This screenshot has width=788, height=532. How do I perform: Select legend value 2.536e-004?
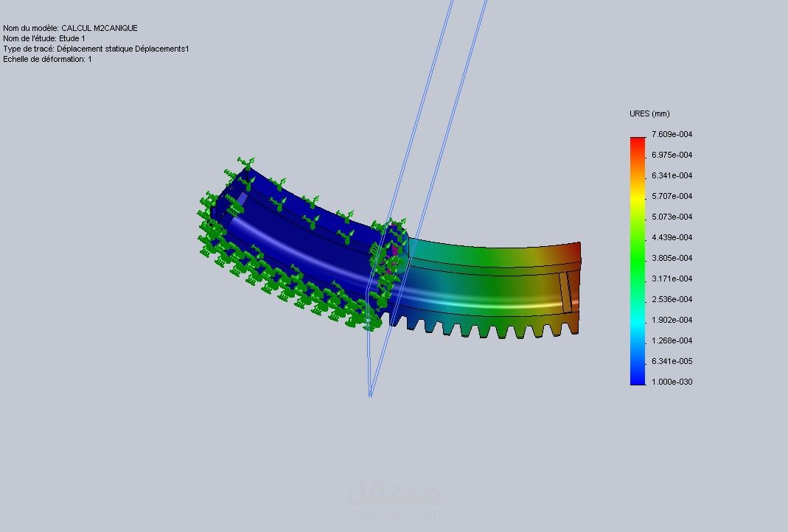672,299
